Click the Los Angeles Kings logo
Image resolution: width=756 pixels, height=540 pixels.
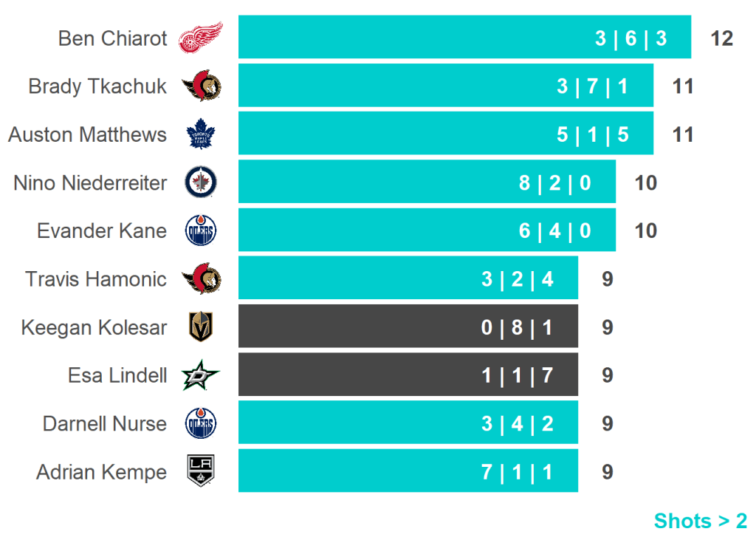coord(201,472)
